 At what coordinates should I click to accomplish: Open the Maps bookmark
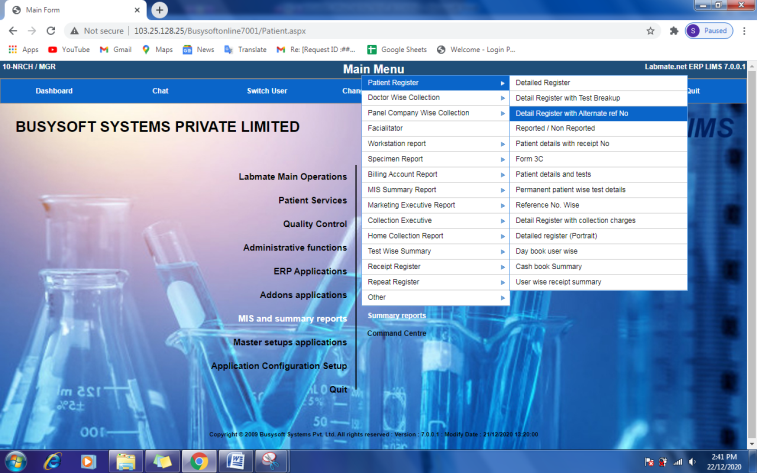[157, 49]
